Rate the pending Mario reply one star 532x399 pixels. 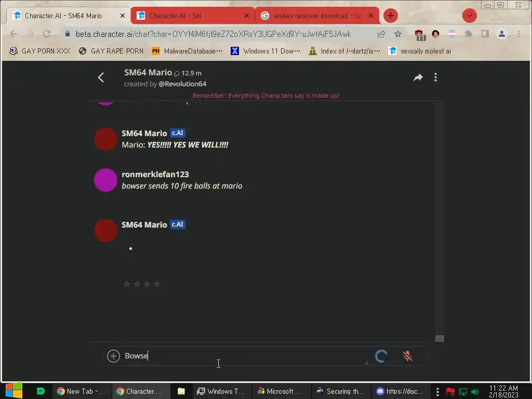(x=127, y=284)
